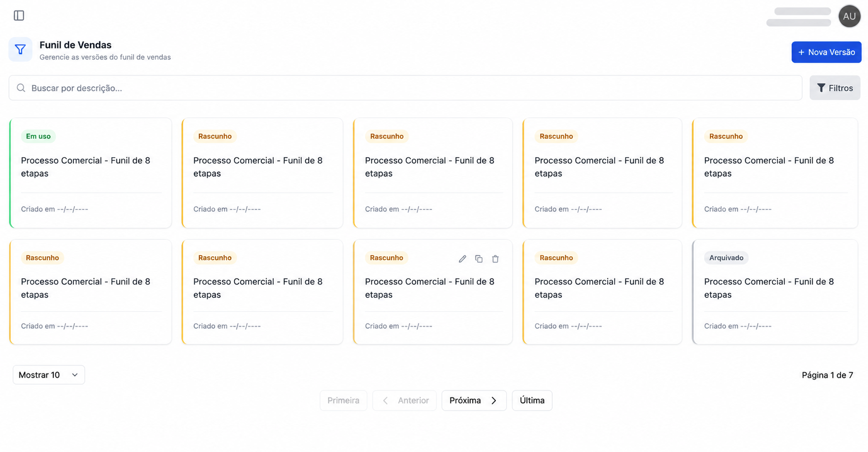The width and height of the screenshot is (868, 452).
Task: Duplicate the funnel version with copy icon
Action: (x=479, y=259)
